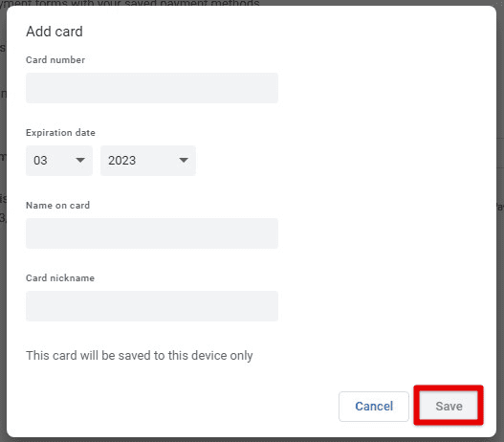Click the Card number label
The height and width of the screenshot is (442, 504).
tap(55, 59)
